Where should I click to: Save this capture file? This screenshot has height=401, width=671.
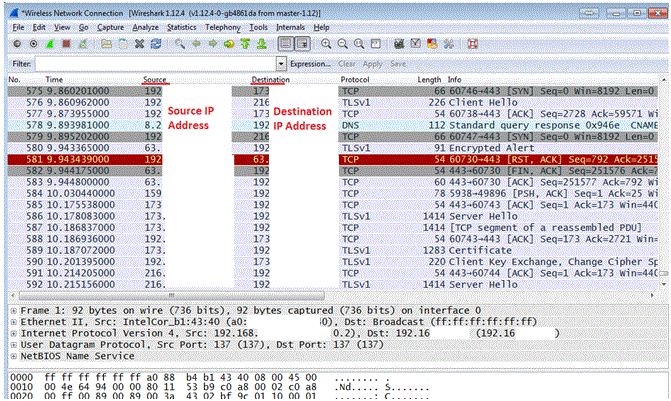click(x=123, y=44)
